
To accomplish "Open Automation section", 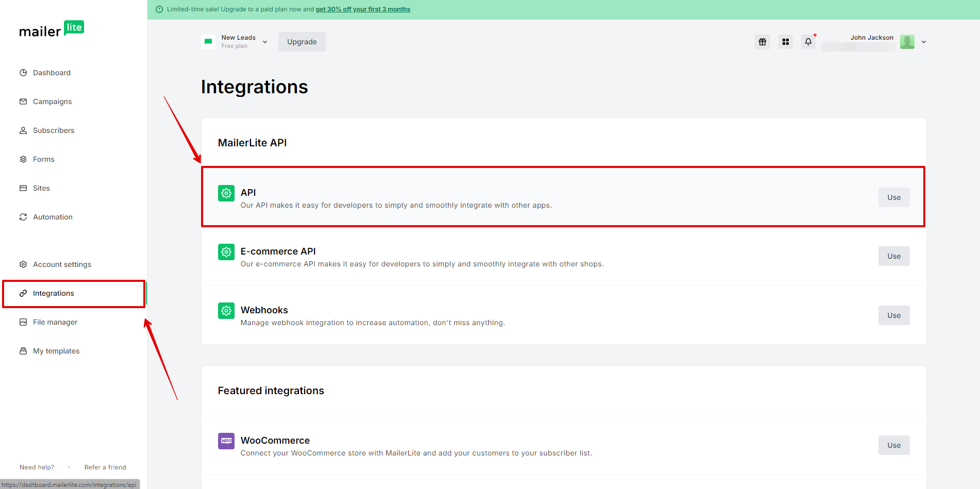I will click(53, 217).
